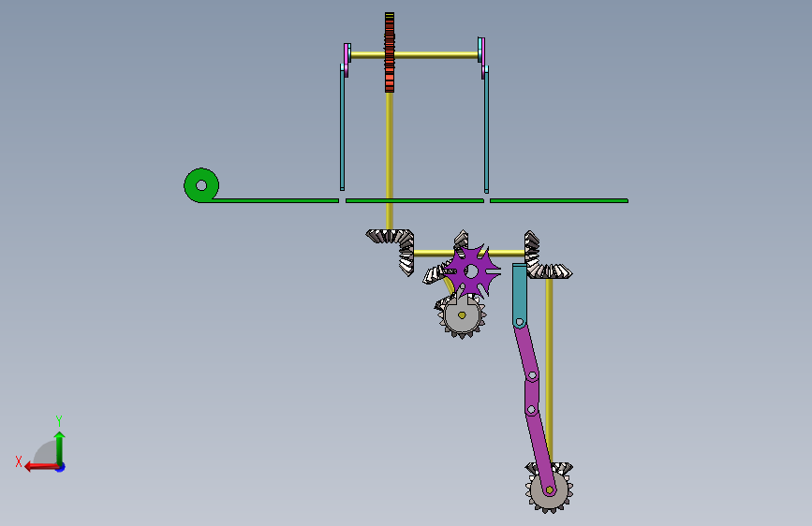This screenshot has height=526, width=812.
Task: Pick the pink crank arm at top left
Action: tap(347, 60)
